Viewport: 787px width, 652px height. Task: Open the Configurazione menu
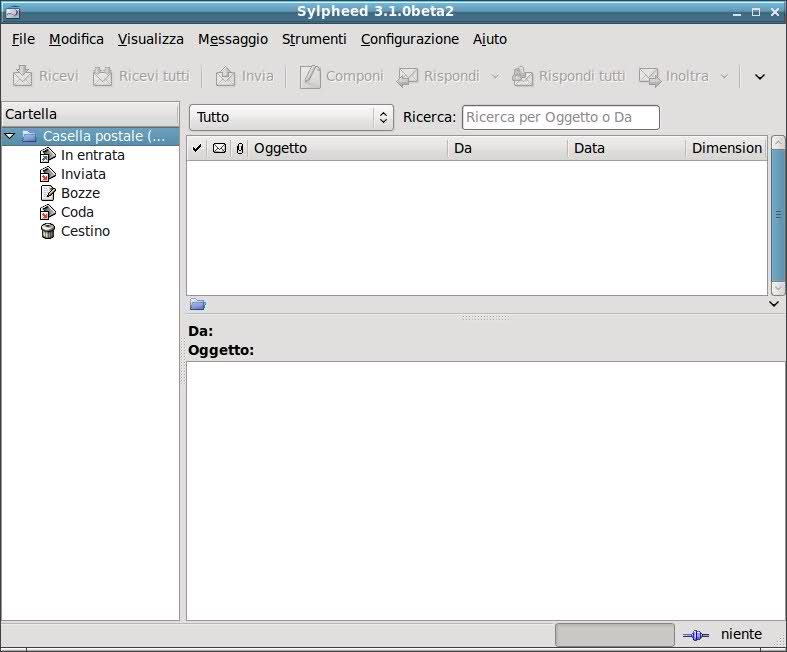click(x=409, y=39)
